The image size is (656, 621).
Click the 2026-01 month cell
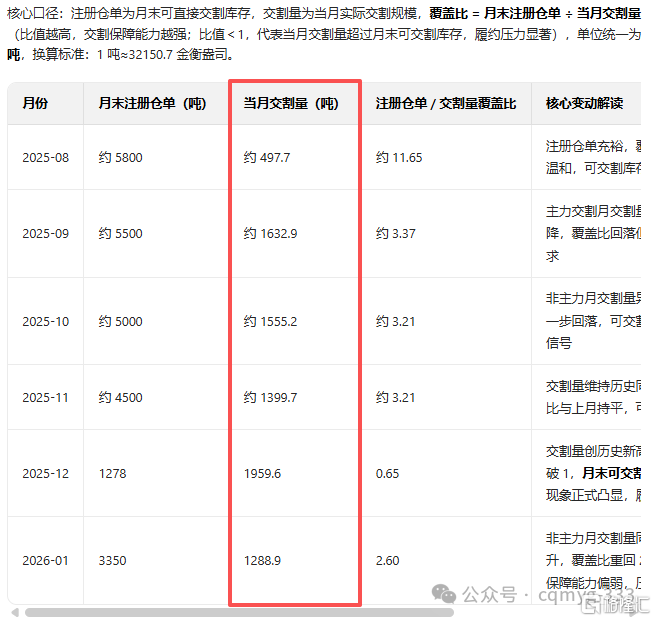tap(46, 560)
